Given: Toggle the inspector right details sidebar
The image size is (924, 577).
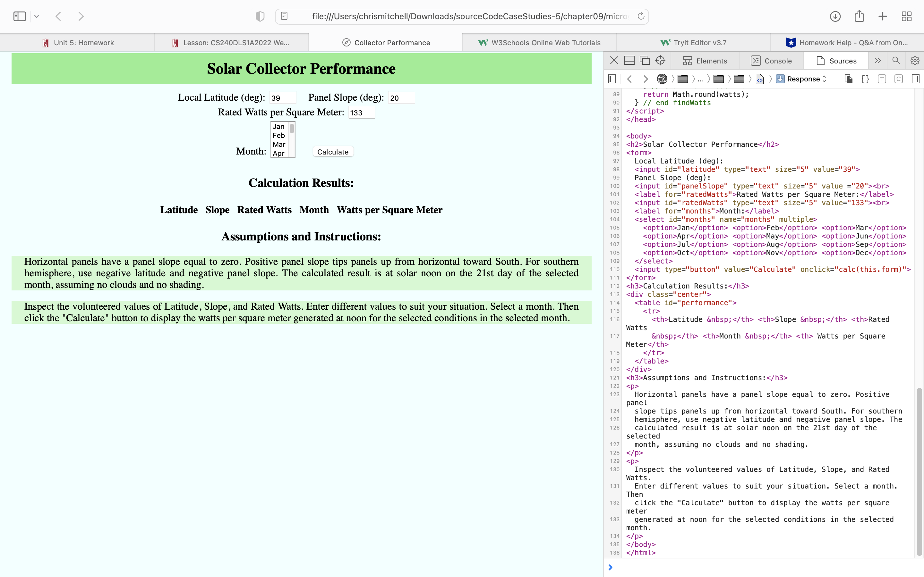Looking at the screenshot, I should [915, 79].
